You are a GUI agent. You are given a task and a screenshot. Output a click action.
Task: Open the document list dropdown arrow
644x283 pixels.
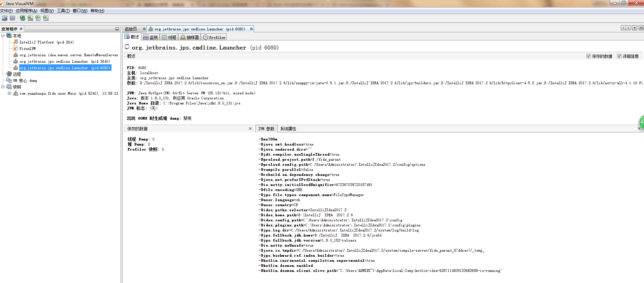click(x=635, y=28)
